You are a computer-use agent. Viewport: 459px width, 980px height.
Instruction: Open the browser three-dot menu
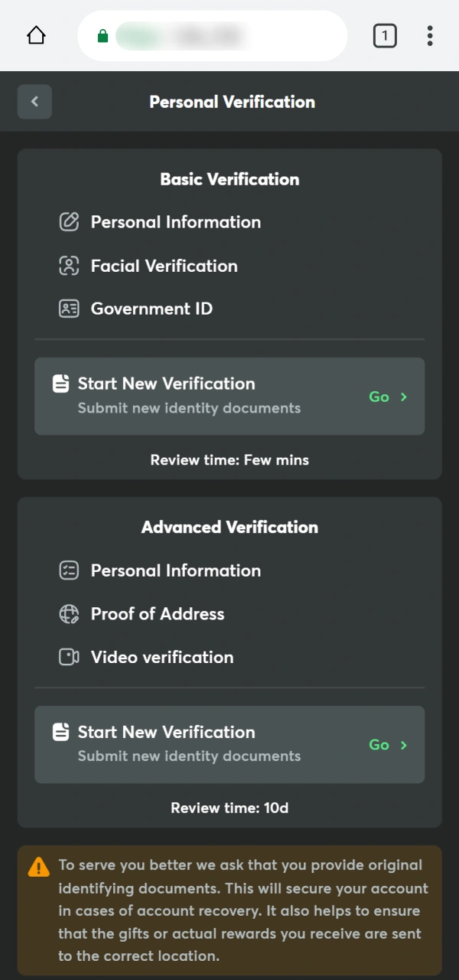tap(430, 35)
